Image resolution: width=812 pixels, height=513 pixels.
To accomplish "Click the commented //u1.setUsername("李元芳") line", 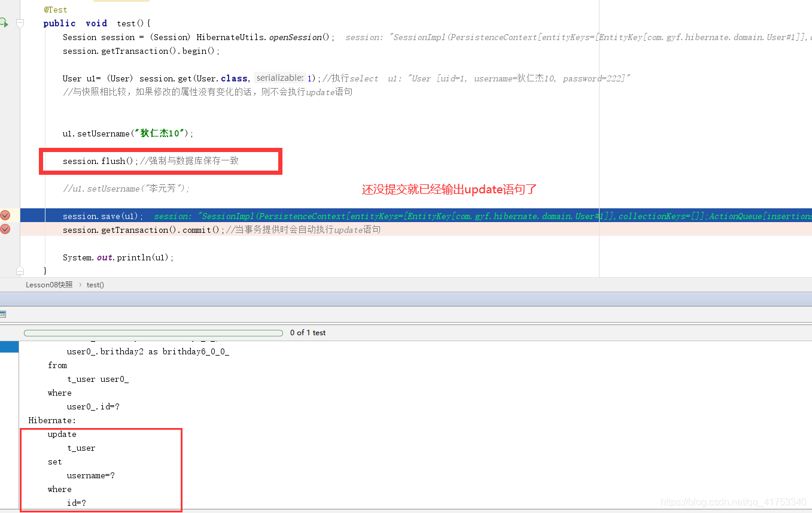I will click(126, 189).
